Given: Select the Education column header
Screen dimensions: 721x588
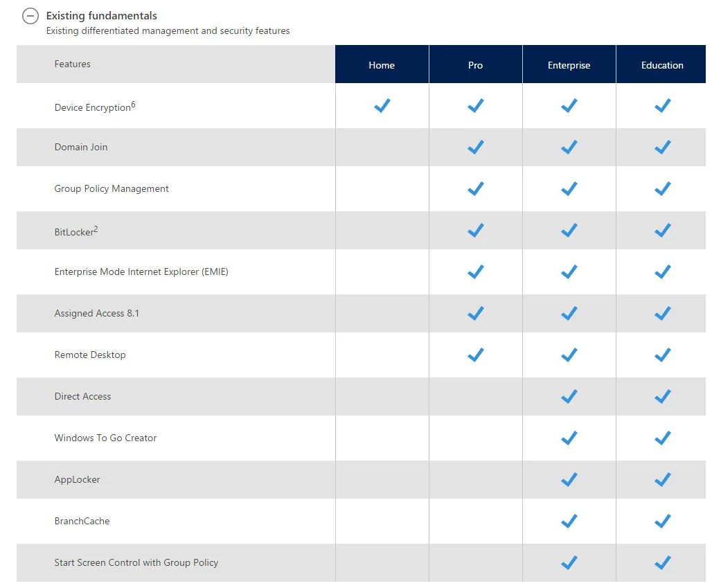Looking at the screenshot, I should (662, 65).
